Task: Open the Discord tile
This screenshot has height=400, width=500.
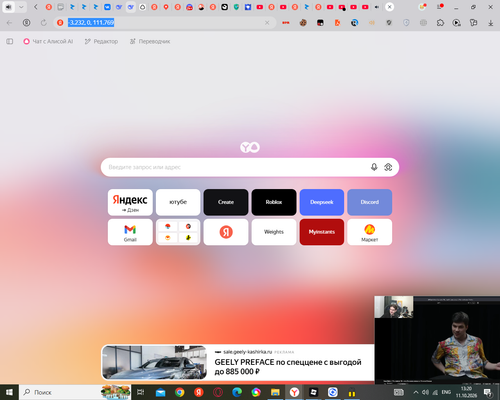Action: [x=370, y=202]
